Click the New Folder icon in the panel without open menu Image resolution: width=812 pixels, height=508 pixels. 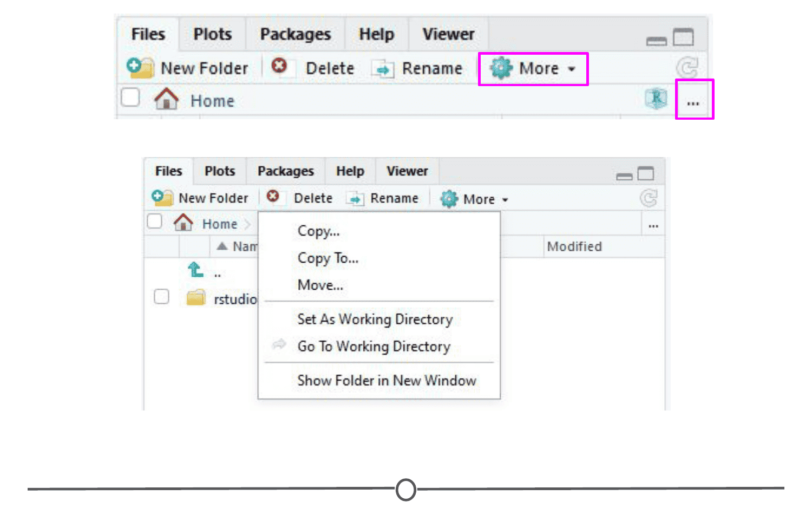tap(140, 68)
